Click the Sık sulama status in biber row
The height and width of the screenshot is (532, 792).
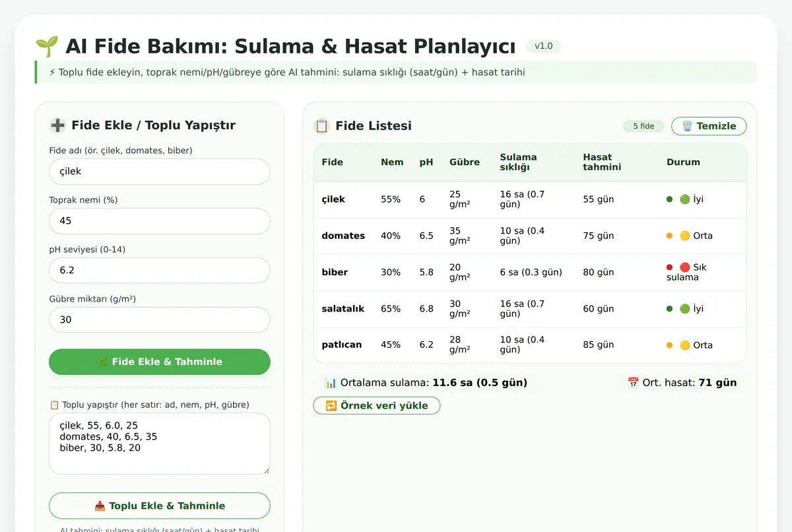(687, 272)
